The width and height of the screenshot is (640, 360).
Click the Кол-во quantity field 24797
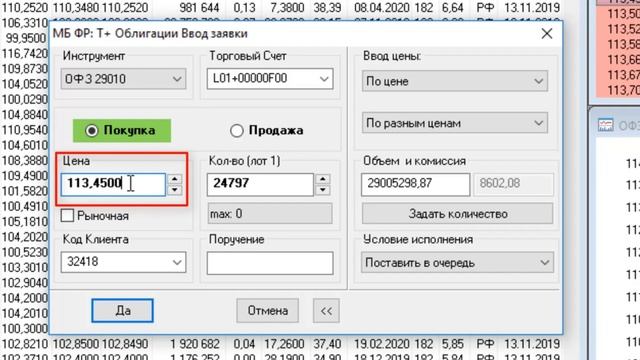tap(260, 184)
